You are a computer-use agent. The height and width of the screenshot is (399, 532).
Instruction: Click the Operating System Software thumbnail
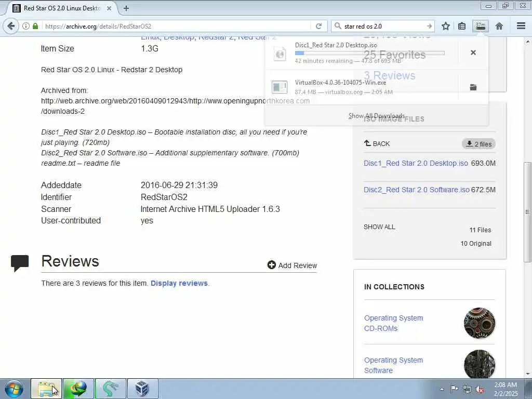(x=480, y=364)
